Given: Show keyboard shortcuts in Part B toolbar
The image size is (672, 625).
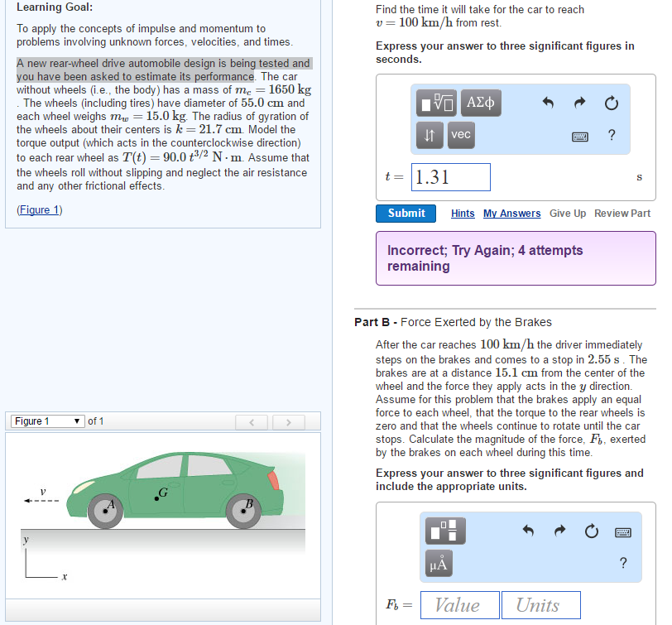Looking at the screenshot, I should (622, 531).
